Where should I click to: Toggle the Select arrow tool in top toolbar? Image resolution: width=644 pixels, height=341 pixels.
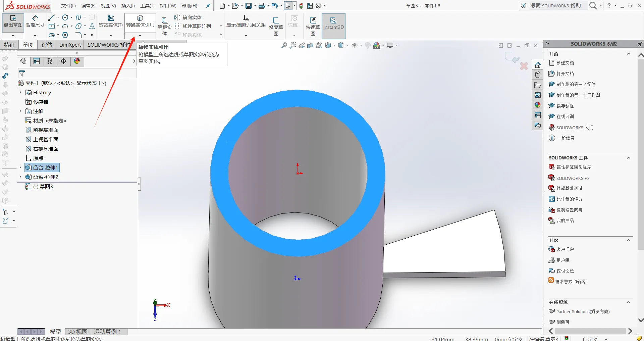pyautogui.click(x=287, y=6)
